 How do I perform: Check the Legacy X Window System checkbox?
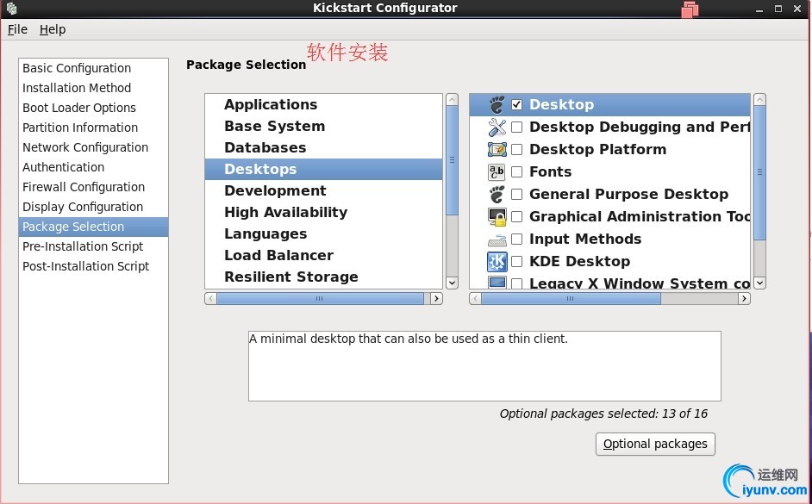(x=516, y=283)
